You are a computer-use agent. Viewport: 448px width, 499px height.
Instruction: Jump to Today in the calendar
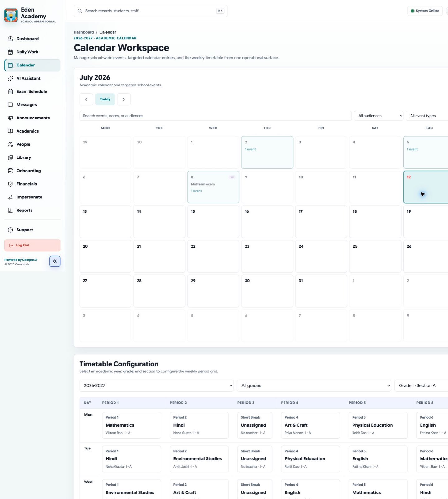(105, 99)
